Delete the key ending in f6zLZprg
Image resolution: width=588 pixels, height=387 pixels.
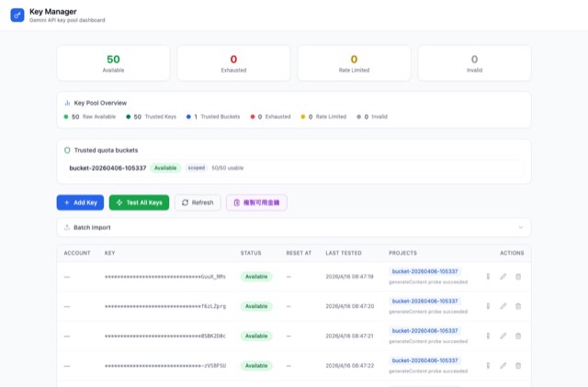518,306
